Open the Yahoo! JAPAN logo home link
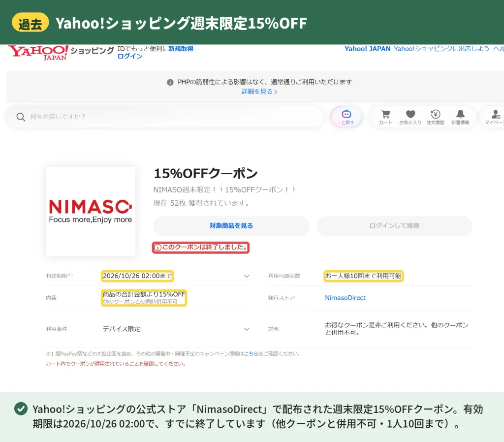The image size is (504, 442). tap(38, 52)
